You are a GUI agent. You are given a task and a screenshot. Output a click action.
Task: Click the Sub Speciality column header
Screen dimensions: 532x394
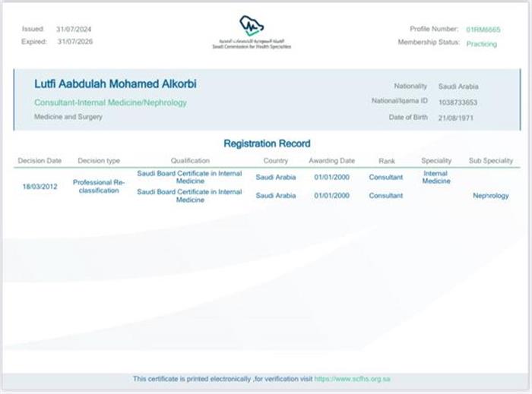tap(491, 161)
